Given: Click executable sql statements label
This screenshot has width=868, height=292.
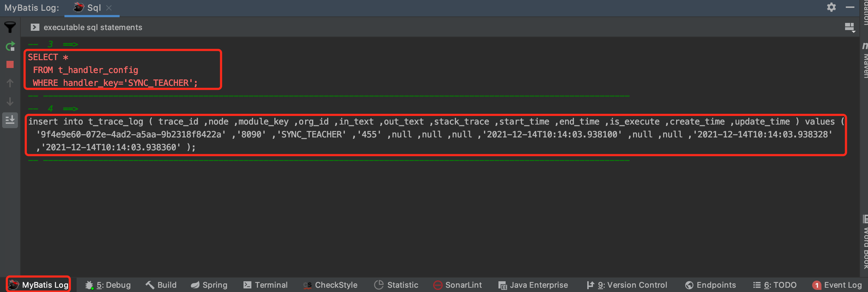Looking at the screenshot, I should 93,27.
